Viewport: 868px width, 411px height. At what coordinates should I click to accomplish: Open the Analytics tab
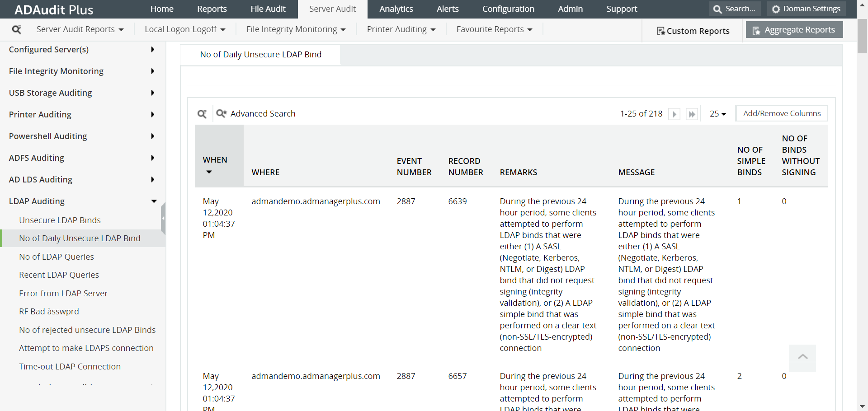click(x=396, y=9)
